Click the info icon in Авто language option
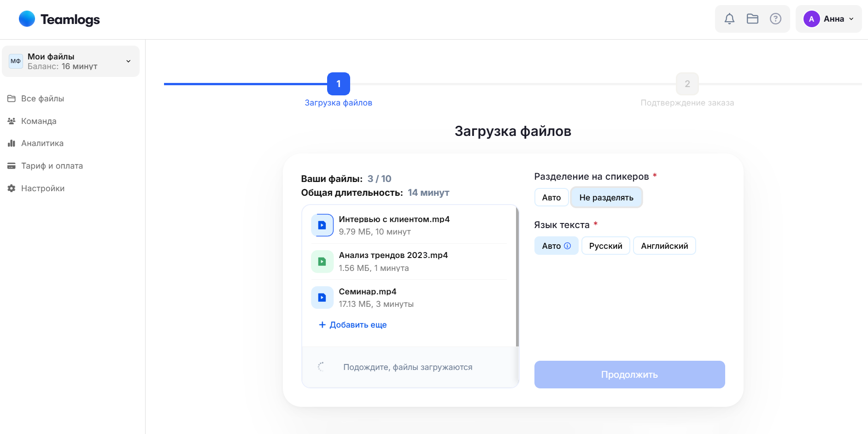 (568, 246)
